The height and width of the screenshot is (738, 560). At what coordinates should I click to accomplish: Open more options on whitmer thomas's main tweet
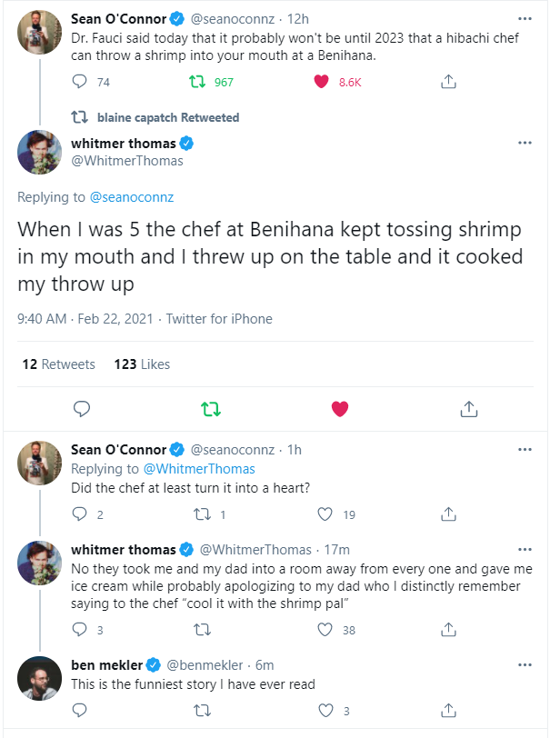(x=525, y=144)
